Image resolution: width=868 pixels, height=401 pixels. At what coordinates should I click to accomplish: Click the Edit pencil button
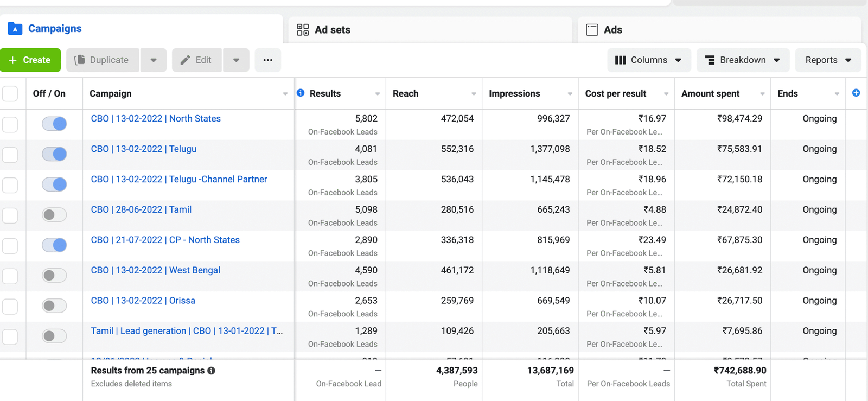click(196, 60)
